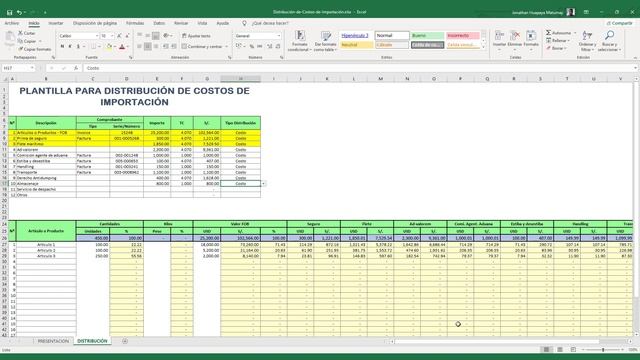Screen dimensions: 640x360
Task: Click the Save icon in the title bar
Action: tap(9, 13)
